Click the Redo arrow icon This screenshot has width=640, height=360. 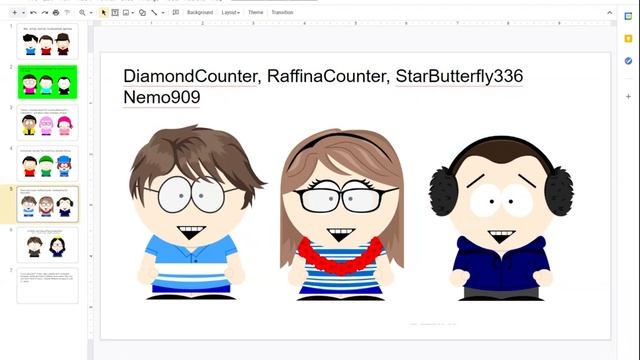point(44,13)
